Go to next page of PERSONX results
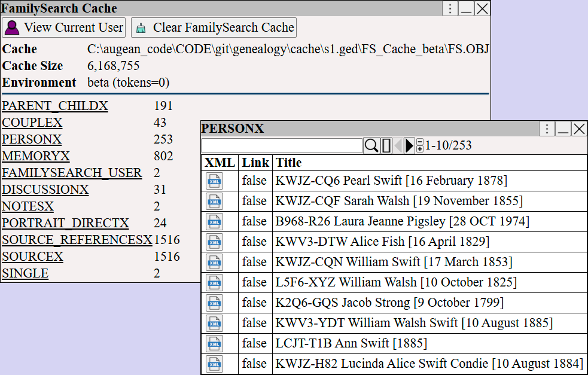Screen dimensions: 588x375 coord(409,145)
